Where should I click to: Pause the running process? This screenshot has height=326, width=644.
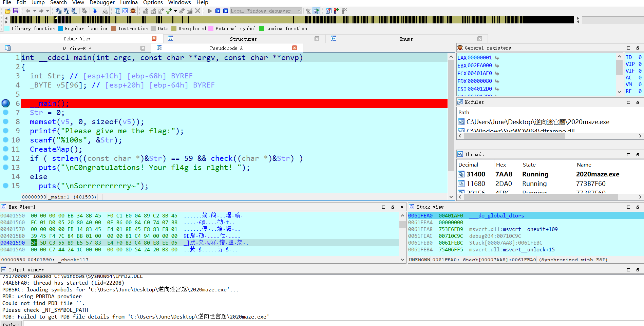(x=217, y=11)
